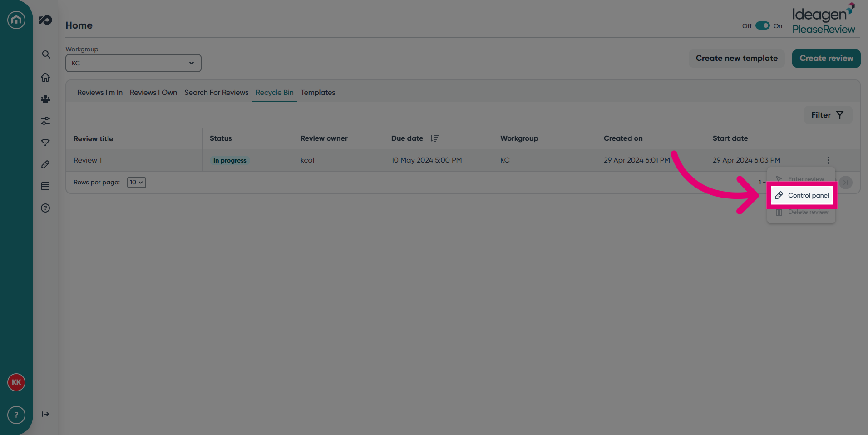Select the Recycle Bin tab
Viewport: 868px width, 435px height.
(275, 93)
